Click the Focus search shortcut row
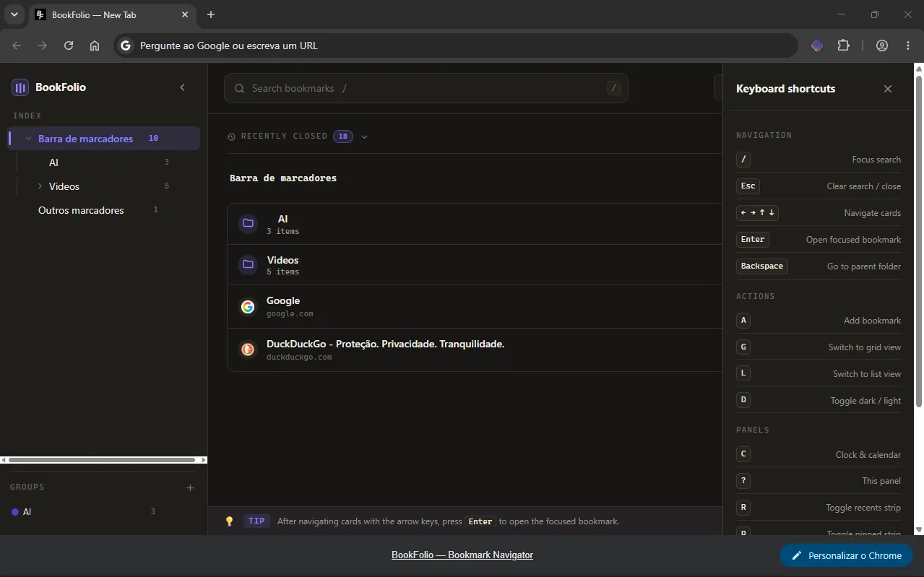 coord(819,160)
